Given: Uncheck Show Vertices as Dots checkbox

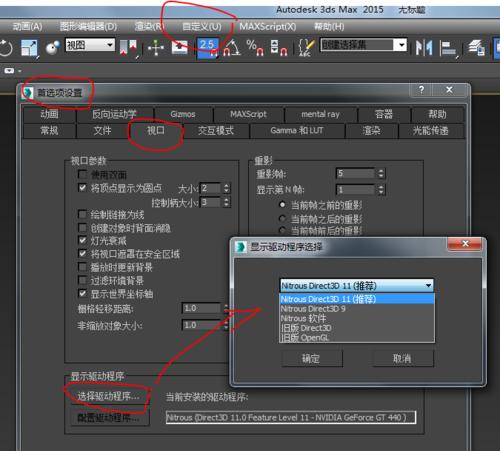Looking at the screenshot, I should [x=82, y=188].
